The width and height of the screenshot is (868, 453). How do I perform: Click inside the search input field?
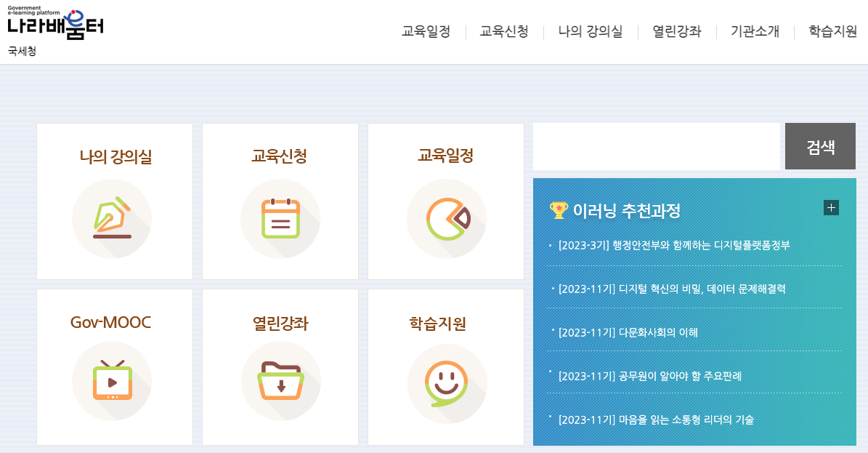pos(657,145)
